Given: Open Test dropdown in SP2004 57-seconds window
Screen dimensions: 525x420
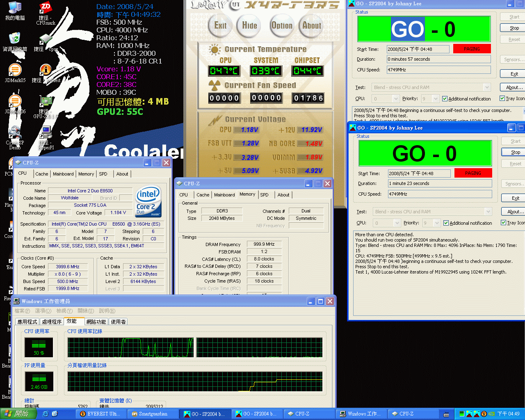Looking at the screenshot, I should pos(487,87).
